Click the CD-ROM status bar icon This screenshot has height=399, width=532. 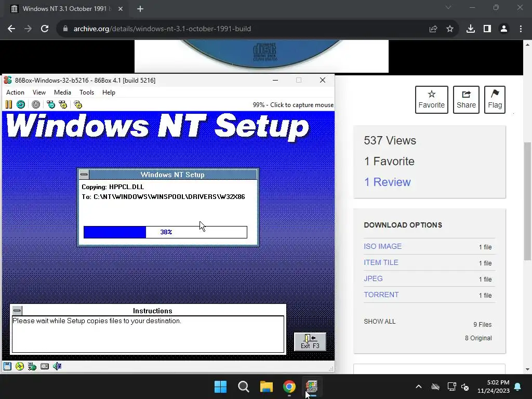[20, 366]
